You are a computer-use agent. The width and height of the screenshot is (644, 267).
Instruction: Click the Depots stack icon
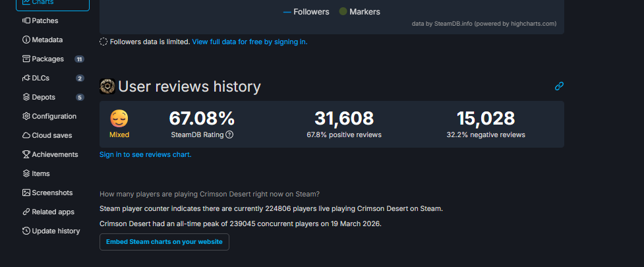26,97
